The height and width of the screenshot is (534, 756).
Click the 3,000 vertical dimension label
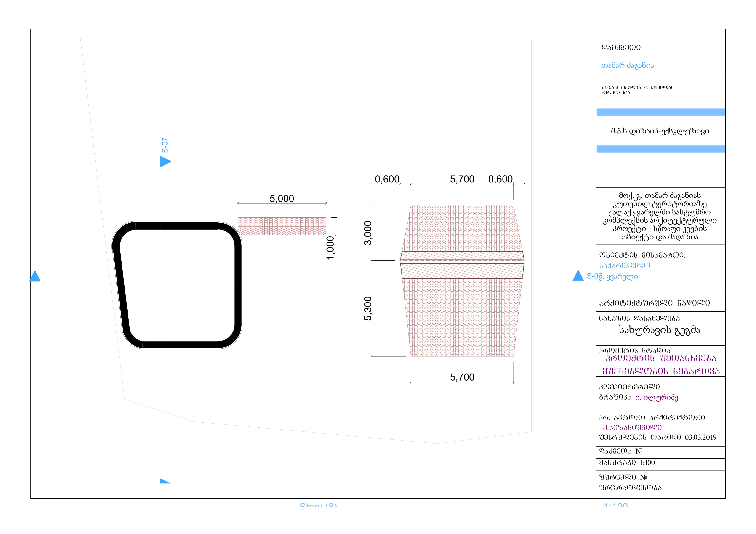click(368, 233)
